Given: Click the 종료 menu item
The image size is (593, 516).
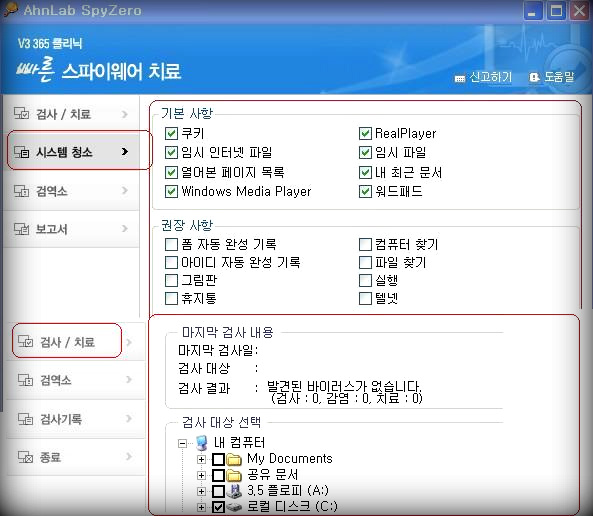Looking at the screenshot, I should point(75,457).
